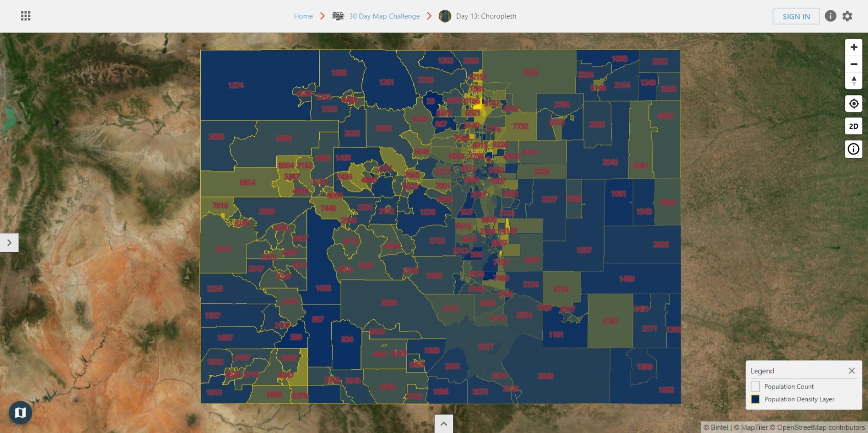Click the map region labeled 7440
This screenshot has width=868, height=433.
[x=328, y=208]
